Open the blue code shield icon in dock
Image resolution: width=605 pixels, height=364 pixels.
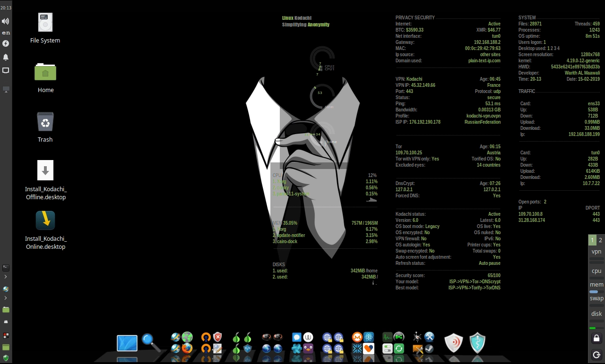point(248,349)
